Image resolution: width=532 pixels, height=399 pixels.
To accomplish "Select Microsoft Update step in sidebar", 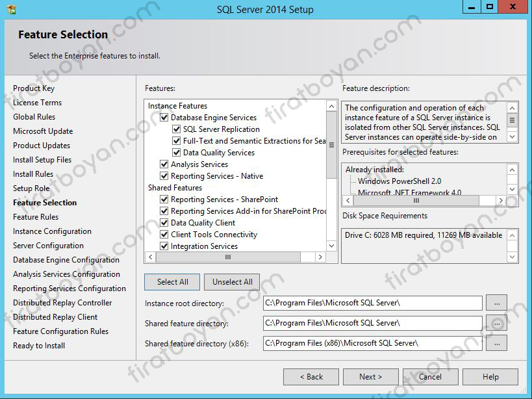I will click(43, 131).
